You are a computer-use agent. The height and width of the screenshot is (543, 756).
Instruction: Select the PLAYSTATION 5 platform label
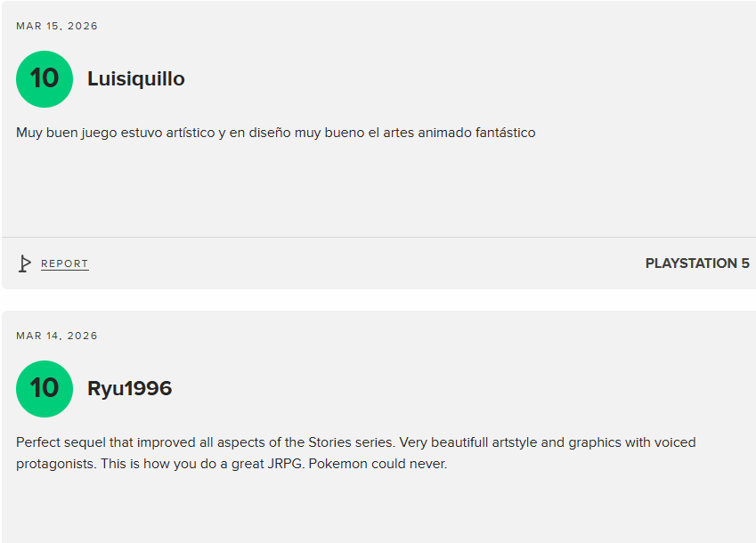point(697,263)
